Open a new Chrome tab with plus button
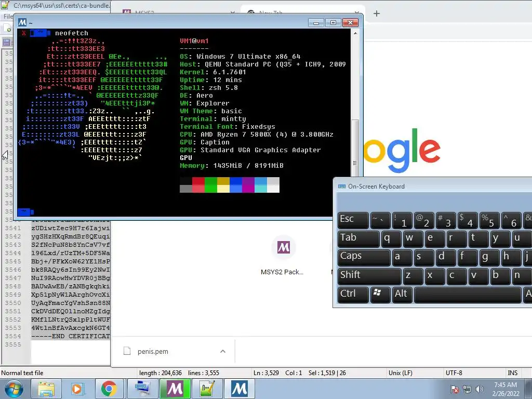 click(377, 14)
